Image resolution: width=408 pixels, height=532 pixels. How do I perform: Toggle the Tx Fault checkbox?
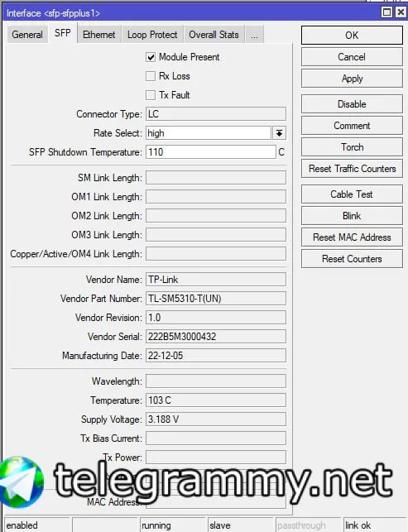[x=151, y=95]
